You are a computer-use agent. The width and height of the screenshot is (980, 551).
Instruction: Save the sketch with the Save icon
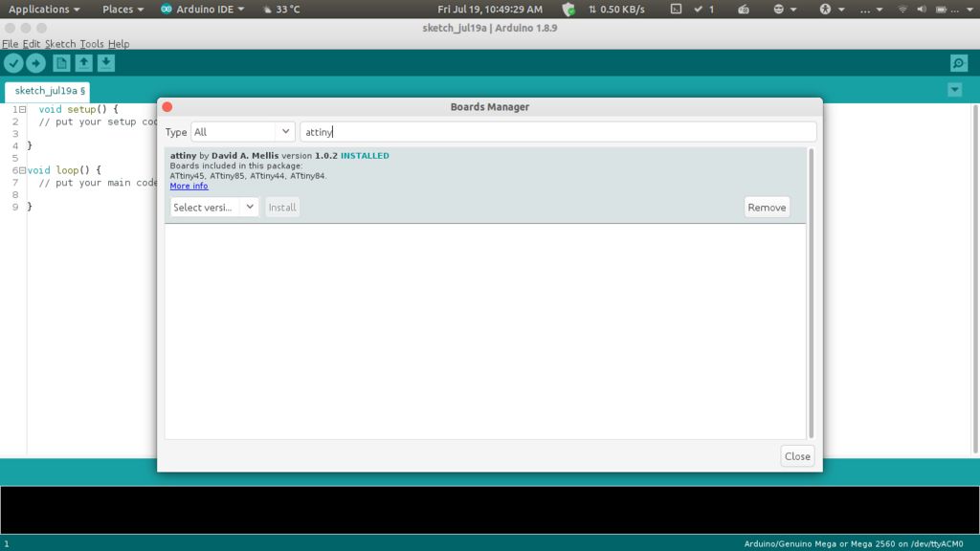[104, 62]
